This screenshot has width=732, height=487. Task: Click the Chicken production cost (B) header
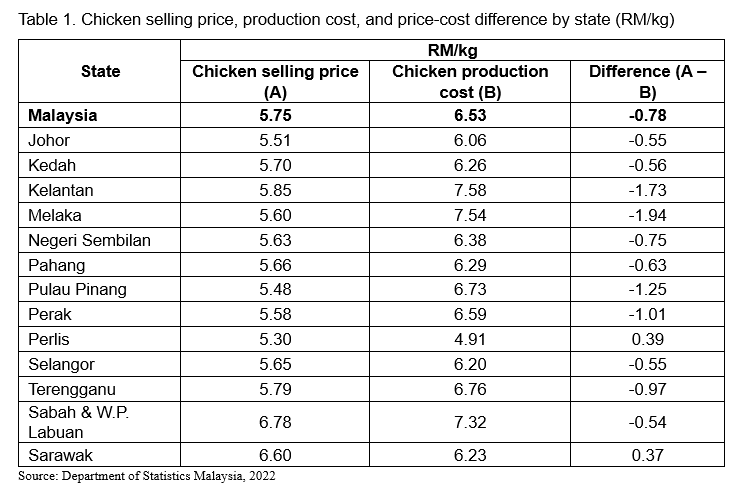[x=470, y=81]
